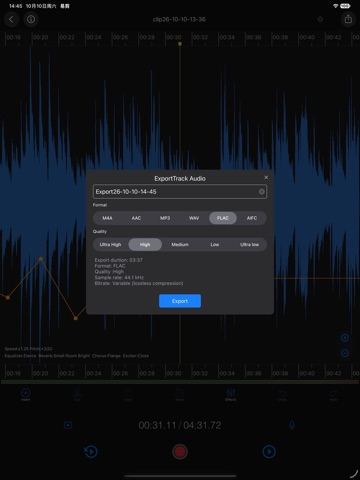Screen dimensions: 360x480
Task: Tap the Copy tool
Action: [128, 394]
